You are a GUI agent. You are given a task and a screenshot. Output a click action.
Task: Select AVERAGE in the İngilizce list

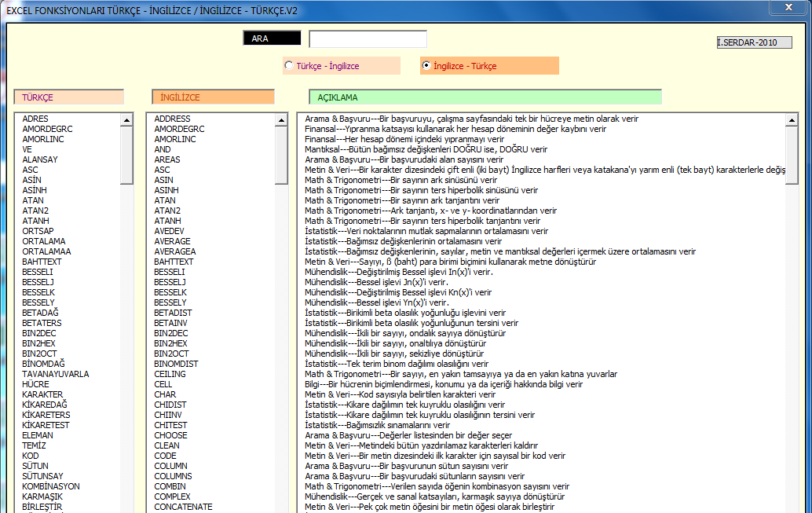173,241
